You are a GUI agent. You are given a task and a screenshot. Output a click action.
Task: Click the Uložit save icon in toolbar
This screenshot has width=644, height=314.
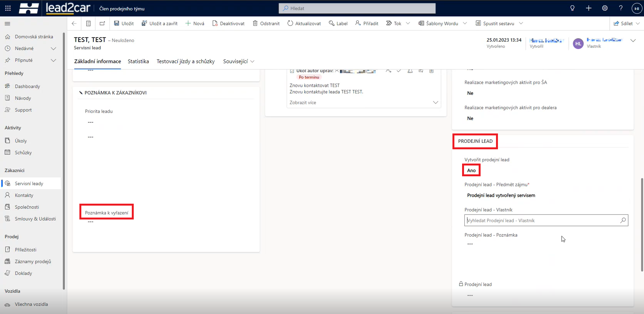pos(117,24)
